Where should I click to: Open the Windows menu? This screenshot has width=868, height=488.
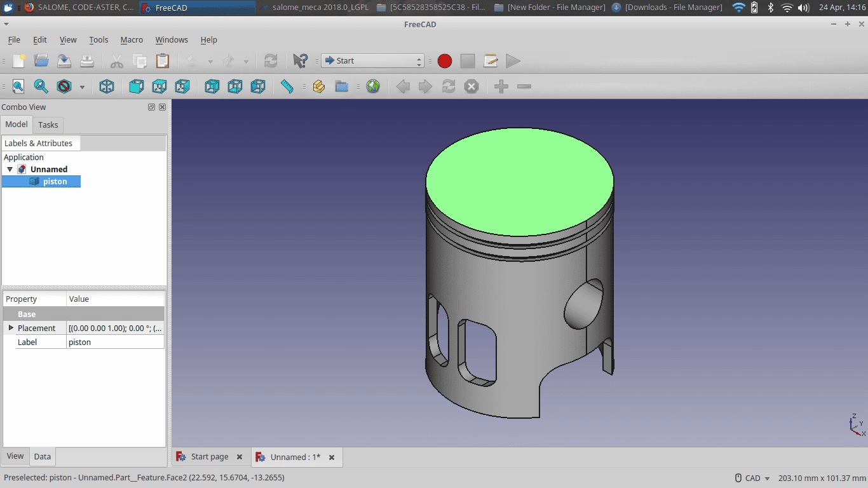click(172, 39)
